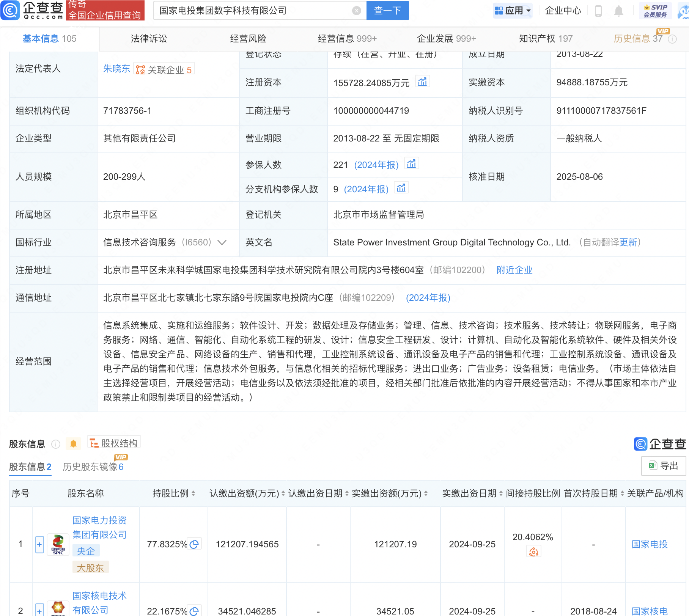Click SPIC company logo thumbnail
689x616 pixels.
click(58, 544)
